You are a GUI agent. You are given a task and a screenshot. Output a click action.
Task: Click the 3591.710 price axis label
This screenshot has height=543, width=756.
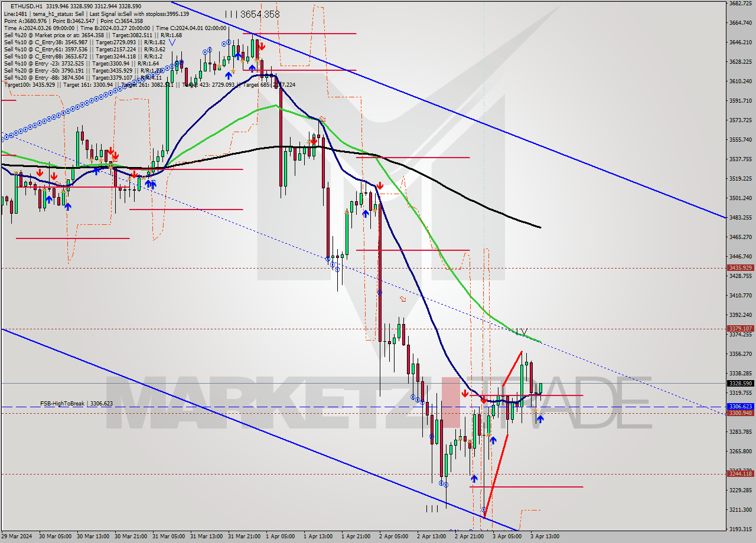tap(741, 101)
